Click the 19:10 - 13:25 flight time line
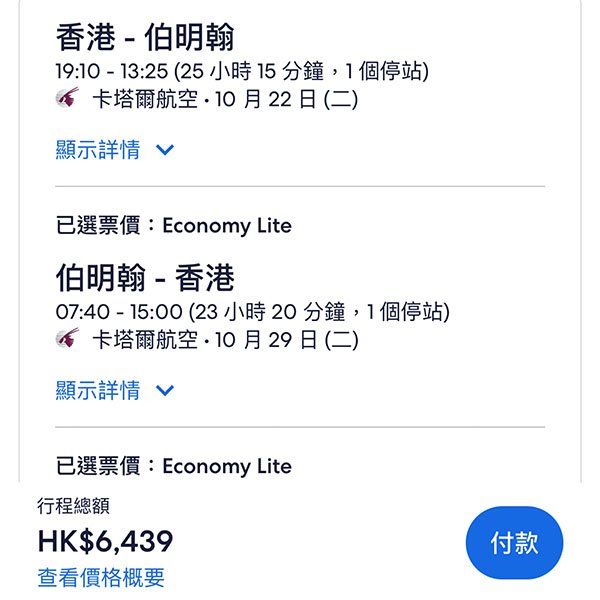Screen dimensions: 600x600 (x=242, y=72)
